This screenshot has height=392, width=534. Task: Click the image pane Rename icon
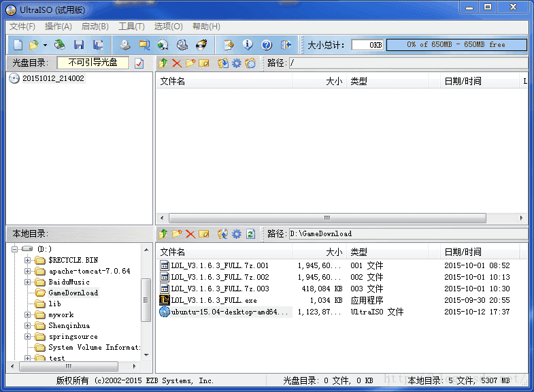[x=204, y=63]
